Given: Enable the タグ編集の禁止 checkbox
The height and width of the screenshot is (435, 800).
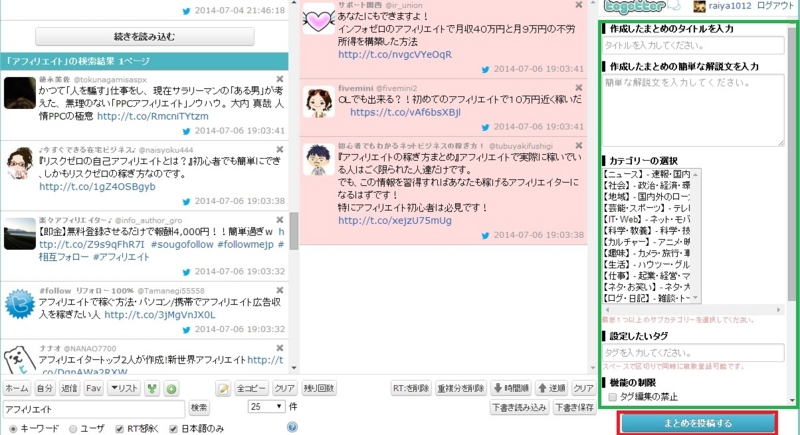Looking at the screenshot, I should (x=613, y=397).
